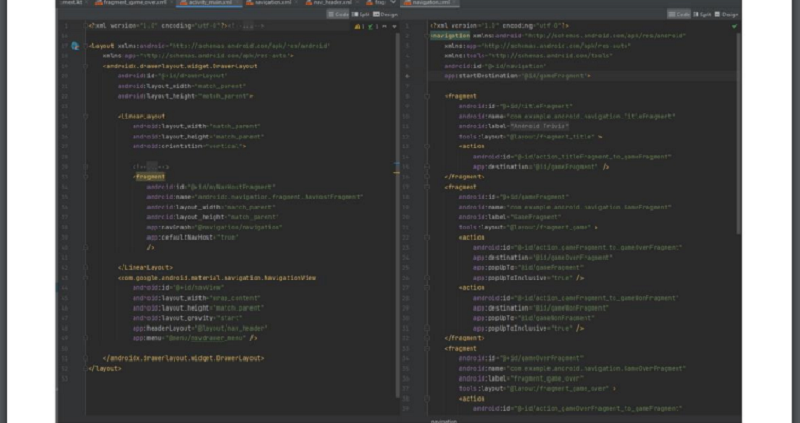This screenshot has height=423, width=800.
Task: Click the app:menu navdrawer_menu attribute
Action: pyautogui.click(x=195, y=338)
